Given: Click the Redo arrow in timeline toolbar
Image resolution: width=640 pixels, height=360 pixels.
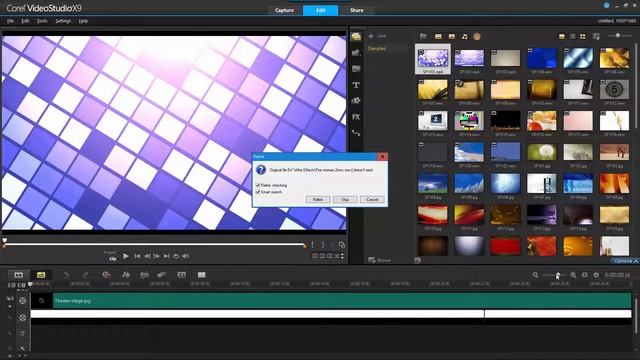Looking at the screenshot, I should click(86, 275).
